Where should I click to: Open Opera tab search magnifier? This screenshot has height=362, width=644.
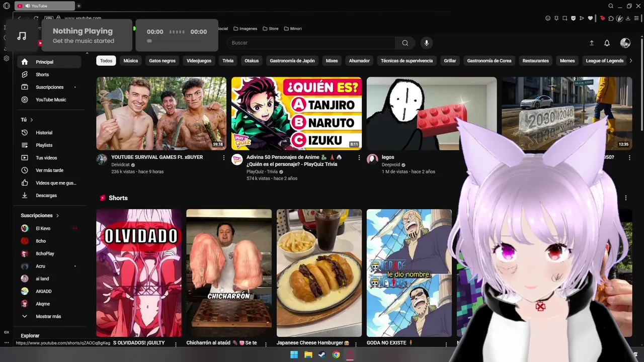click(611, 6)
